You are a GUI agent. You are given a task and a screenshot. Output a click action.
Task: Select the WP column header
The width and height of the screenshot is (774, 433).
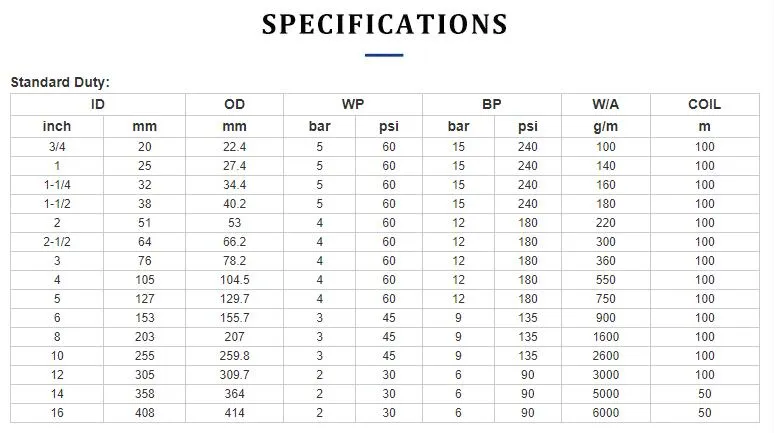point(353,104)
